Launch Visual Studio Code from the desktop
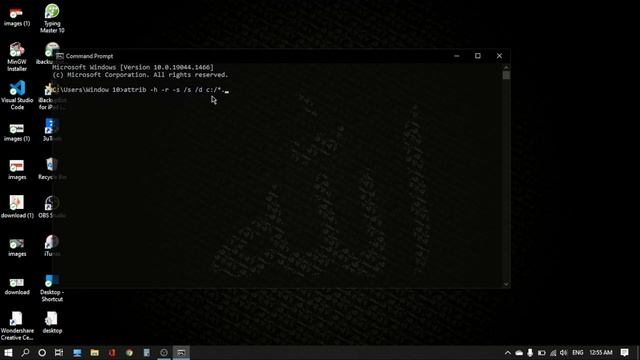 tap(17, 95)
